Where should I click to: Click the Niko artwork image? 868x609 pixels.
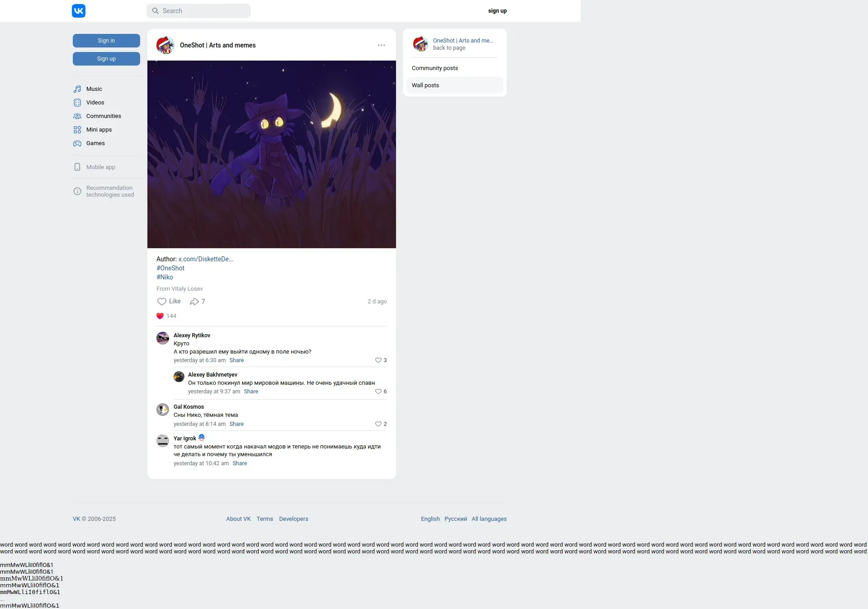[x=271, y=155]
